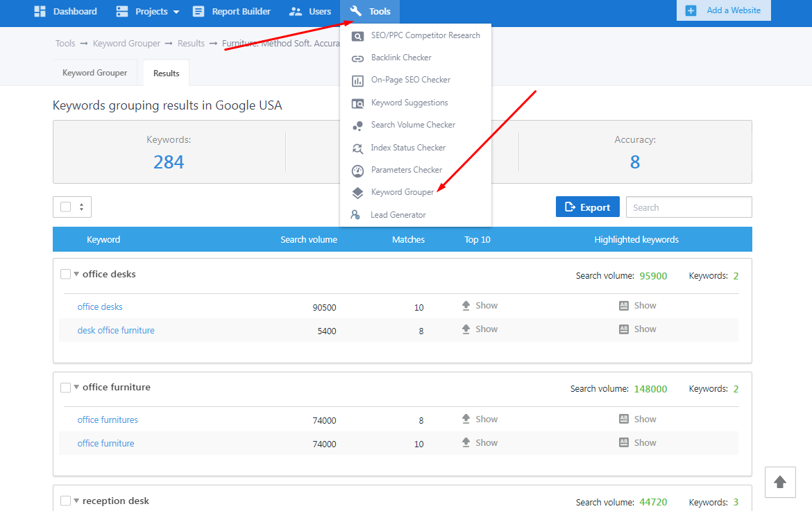Sort by the Keyword column header
The height and width of the screenshot is (511, 812).
(x=103, y=239)
